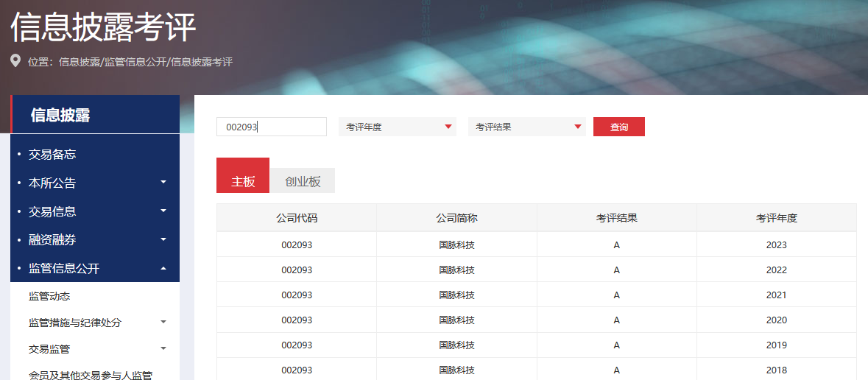Open 考评年度 dropdown
This screenshot has width=868, height=380.
pos(398,127)
